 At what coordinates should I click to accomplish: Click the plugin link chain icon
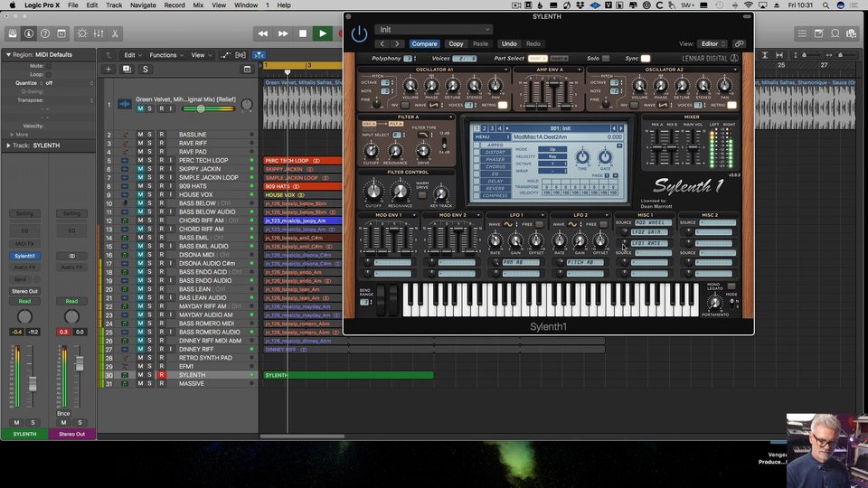click(739, 43)
